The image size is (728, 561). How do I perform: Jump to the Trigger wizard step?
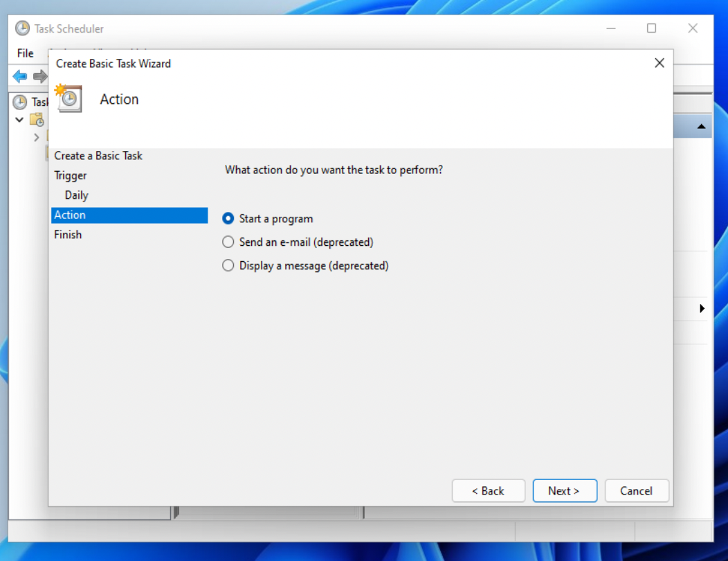click(71, 176)
